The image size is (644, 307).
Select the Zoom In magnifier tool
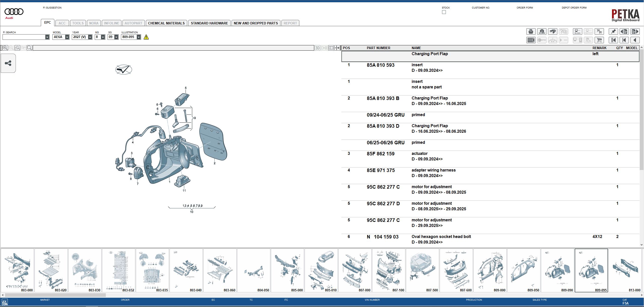pos(5,48)
